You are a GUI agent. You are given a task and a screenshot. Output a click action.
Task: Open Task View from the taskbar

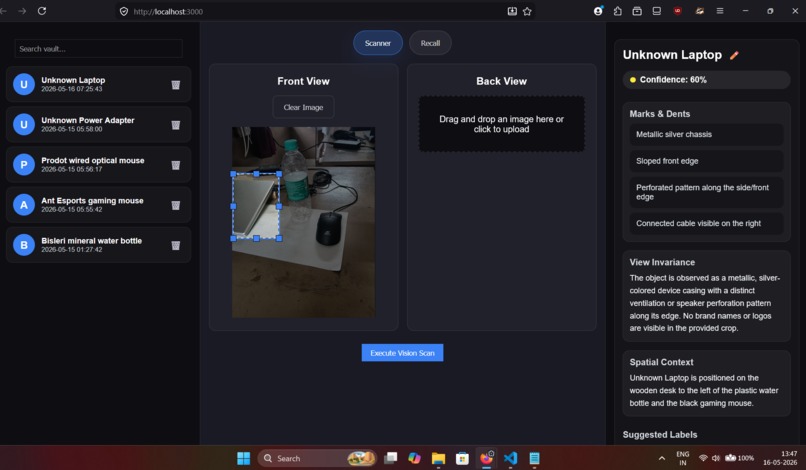[391, 458]
